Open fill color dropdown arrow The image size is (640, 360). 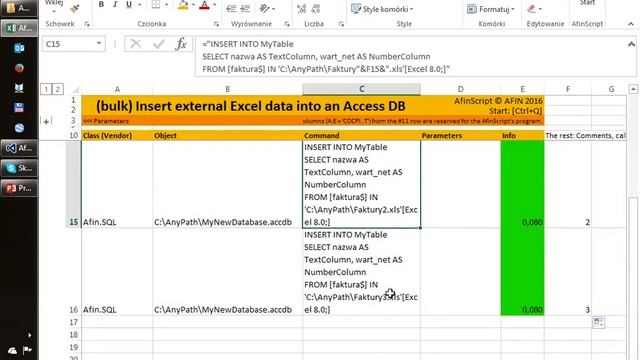(193, 5)
